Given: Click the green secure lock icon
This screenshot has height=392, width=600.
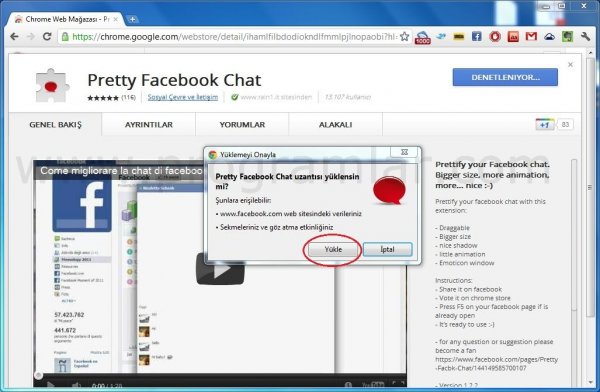Looking at the screenshot, I should [65, 37].
